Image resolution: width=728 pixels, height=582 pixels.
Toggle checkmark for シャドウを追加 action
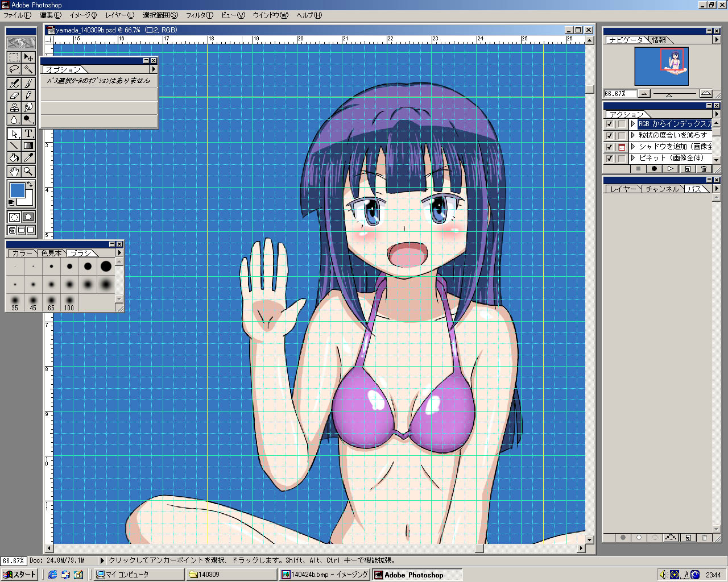(610, 147)
